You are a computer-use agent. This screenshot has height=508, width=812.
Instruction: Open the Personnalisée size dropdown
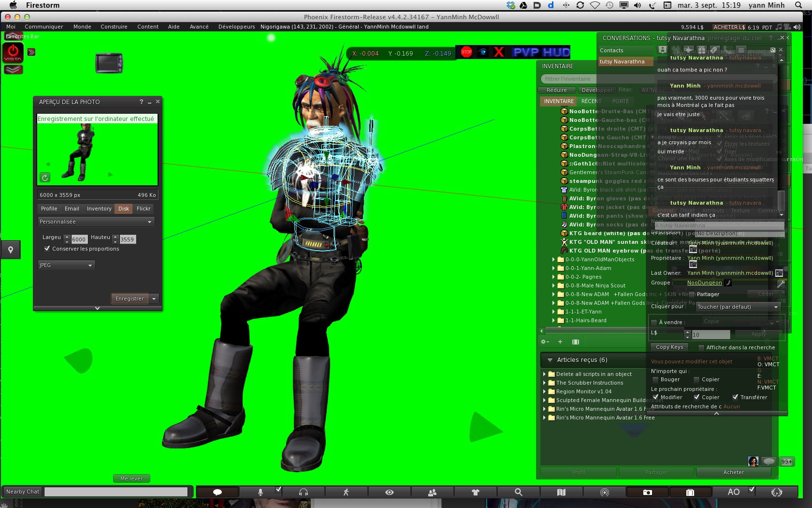[96, 222]
